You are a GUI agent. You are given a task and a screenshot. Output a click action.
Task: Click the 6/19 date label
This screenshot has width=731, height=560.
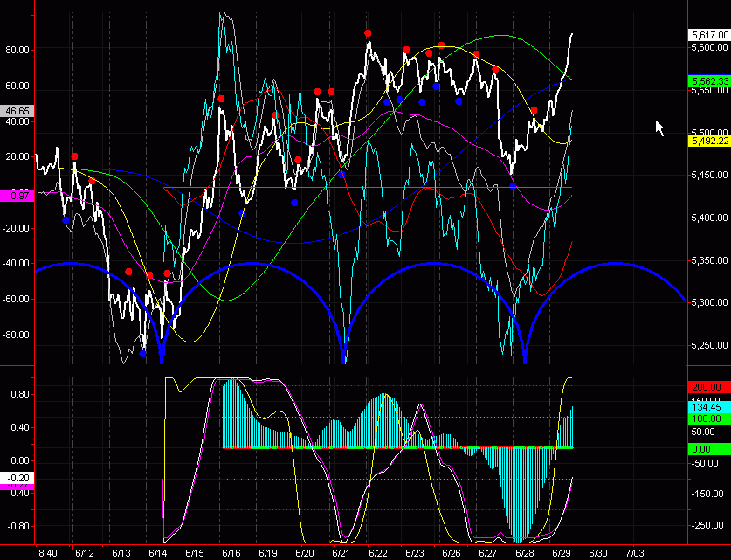point(268,554)
